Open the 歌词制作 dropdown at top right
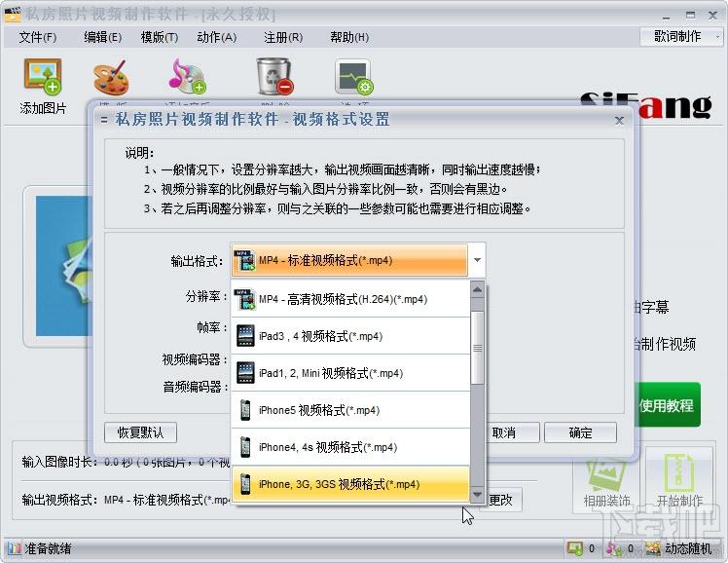The height and width of the screenshot is (563, 728). tap(681, 36)
